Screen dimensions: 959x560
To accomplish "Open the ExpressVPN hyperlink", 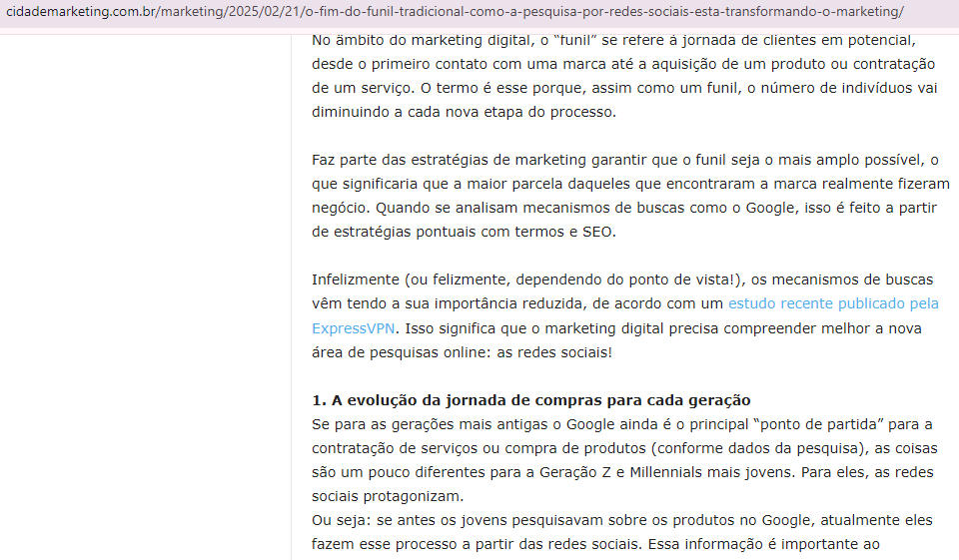I will click(353, 328).
